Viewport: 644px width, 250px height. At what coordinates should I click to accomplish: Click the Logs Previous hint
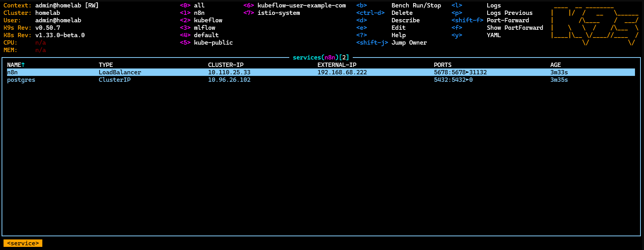coord(510,13)
